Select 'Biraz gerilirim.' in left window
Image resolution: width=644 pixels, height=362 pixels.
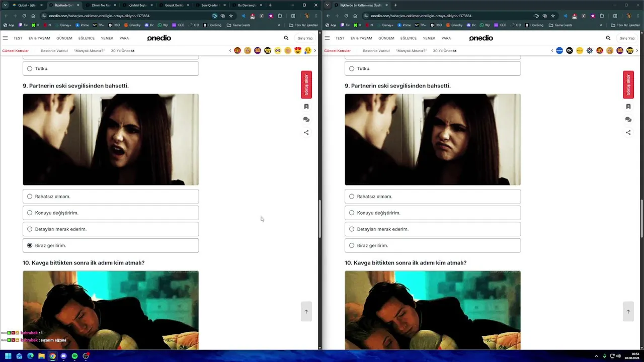pyautogui.click(x=111, y=245)
